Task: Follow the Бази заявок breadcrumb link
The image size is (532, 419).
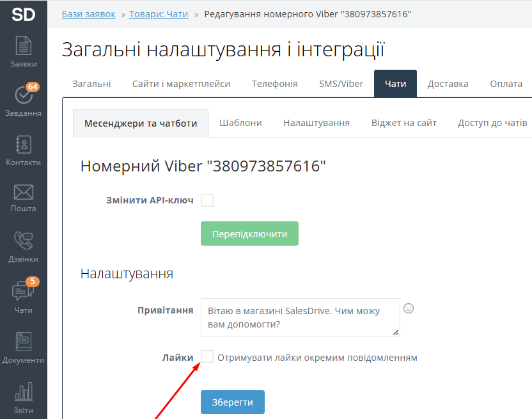Action: tap(88, 13)
